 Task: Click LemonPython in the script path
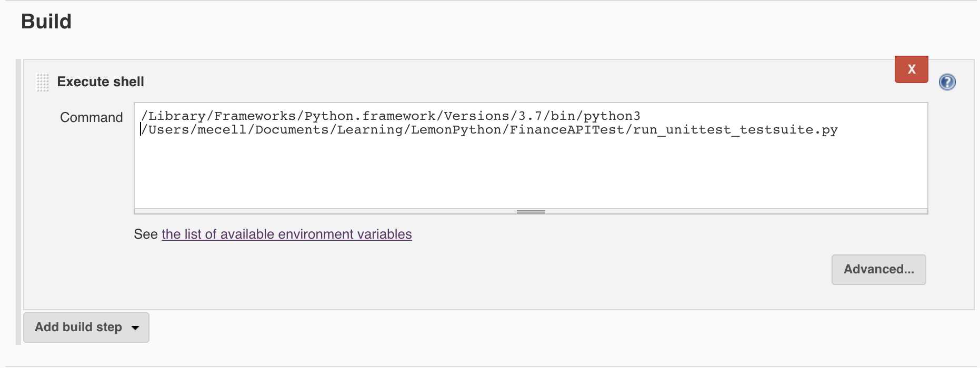(456, 130)
